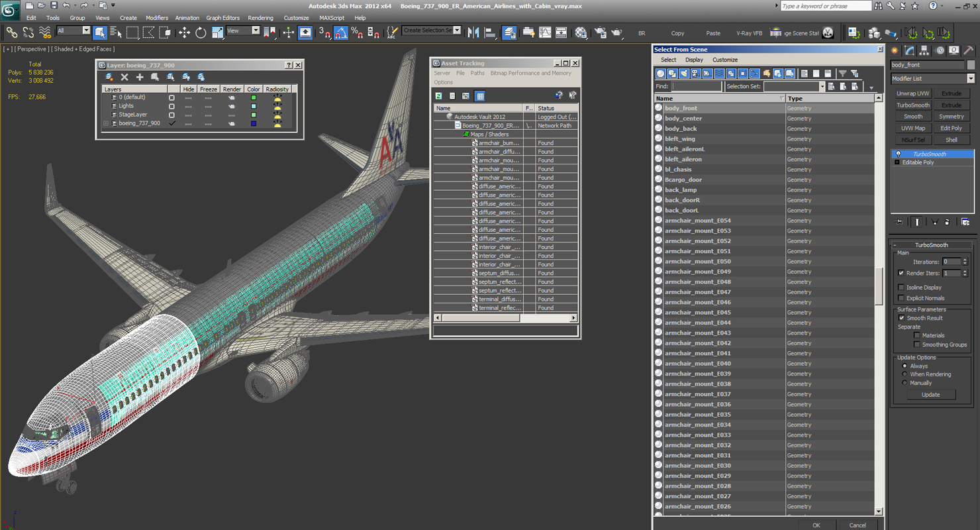Toggle Display Lights filter in Select From Scene
Screen dimensions: 980x530
[x=684, y=74]
